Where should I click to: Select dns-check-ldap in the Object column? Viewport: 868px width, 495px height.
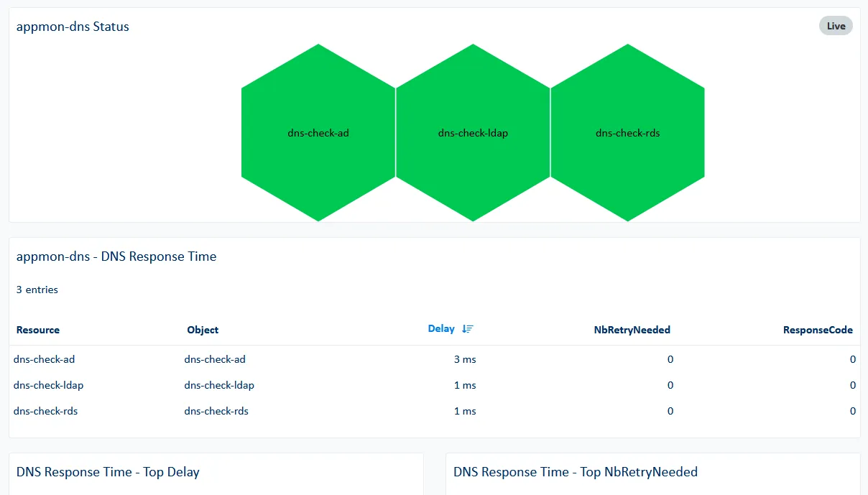tap(219, 385)
